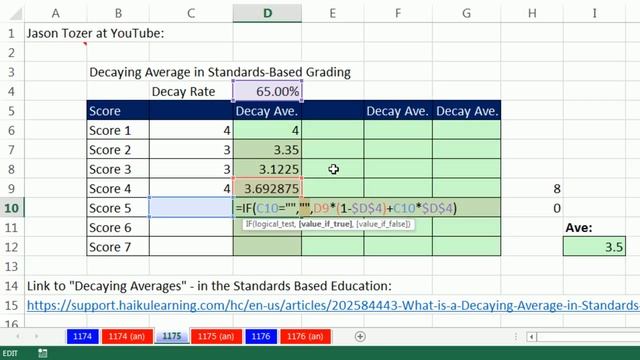Click 'value_if_false' in the formula tooltip
Image resolution: width=640 pixels, height=360 pixels.
coord(383,224)
